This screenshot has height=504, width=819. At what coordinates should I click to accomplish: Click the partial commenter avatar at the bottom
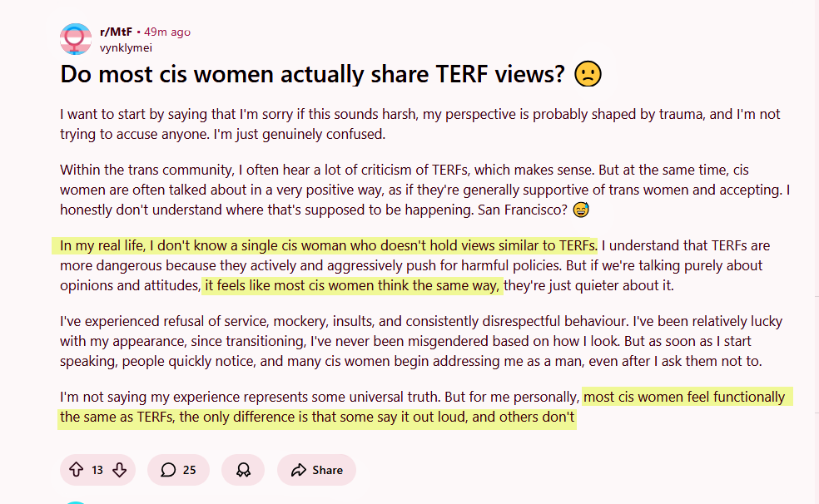click(x=76, y=501)
